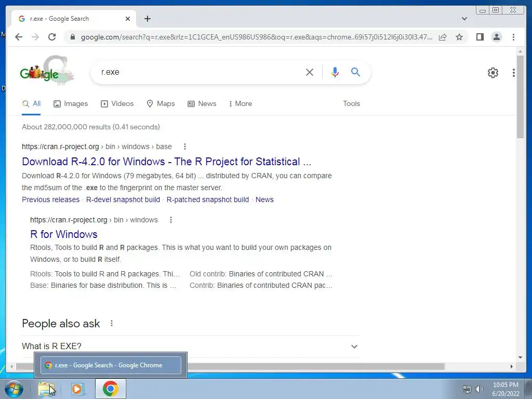Reload the Google search page
This screenshot has width=532, height=399.
click(52, 37)
